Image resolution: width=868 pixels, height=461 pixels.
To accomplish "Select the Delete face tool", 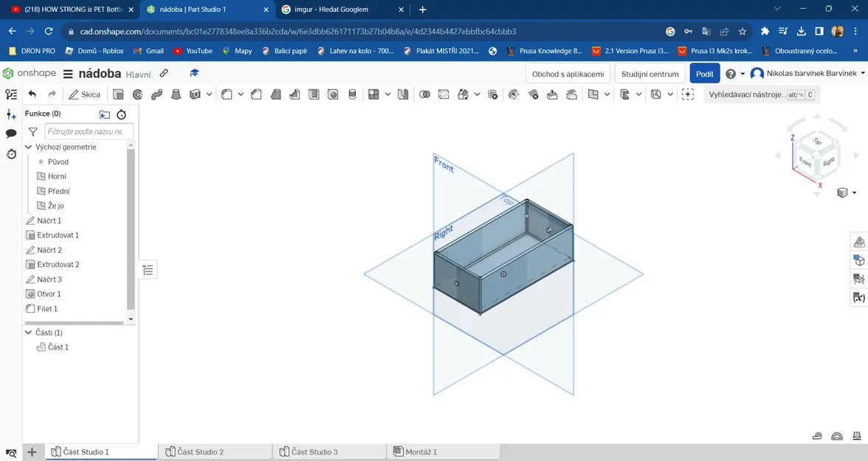I will [x=533, y=94].
